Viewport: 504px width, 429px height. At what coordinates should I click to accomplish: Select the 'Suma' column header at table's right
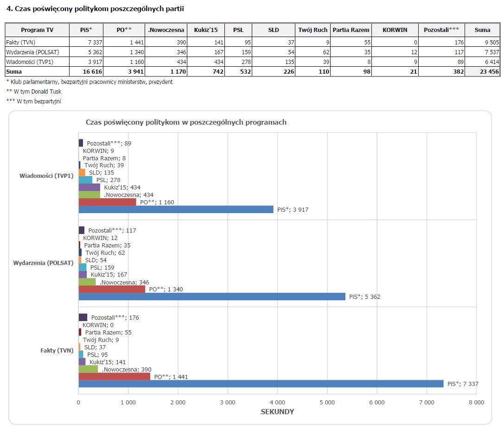(x=483, y=30)
